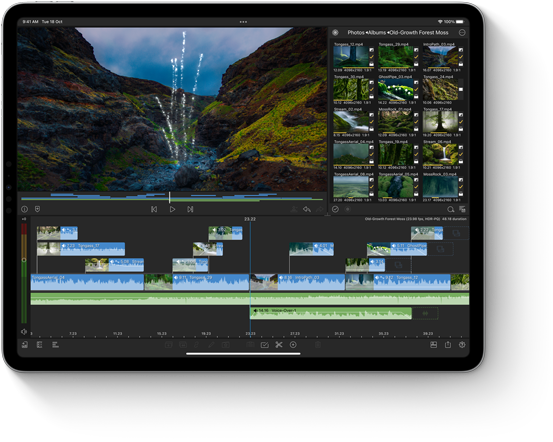Jump to the next clip edit
Viewport: 553px width, 442px height.
pos(190,209)
